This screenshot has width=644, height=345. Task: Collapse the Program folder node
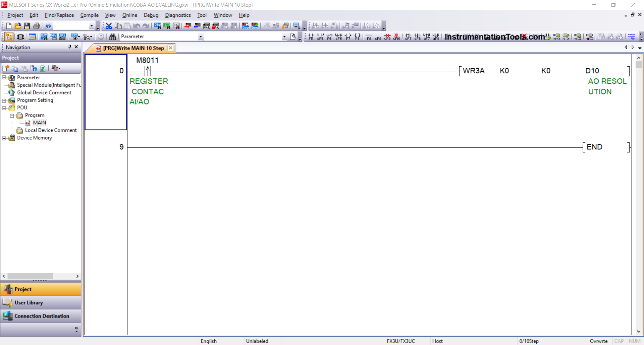click(12, 116)
